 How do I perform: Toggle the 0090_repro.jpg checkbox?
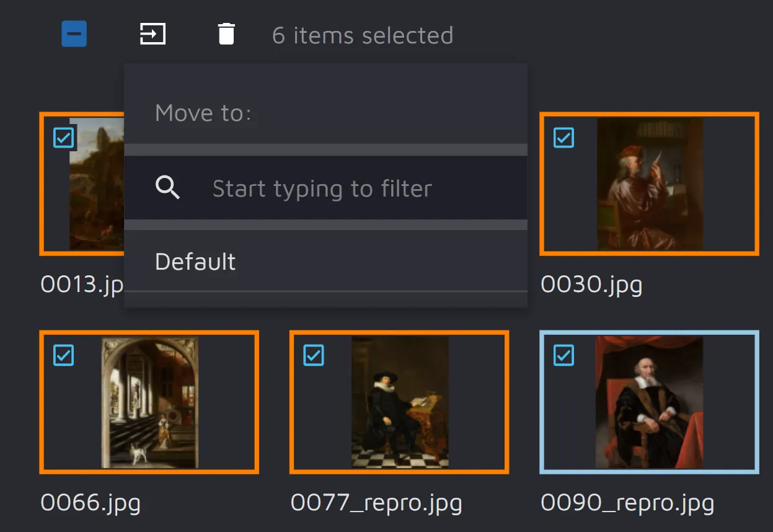[563, 355]
